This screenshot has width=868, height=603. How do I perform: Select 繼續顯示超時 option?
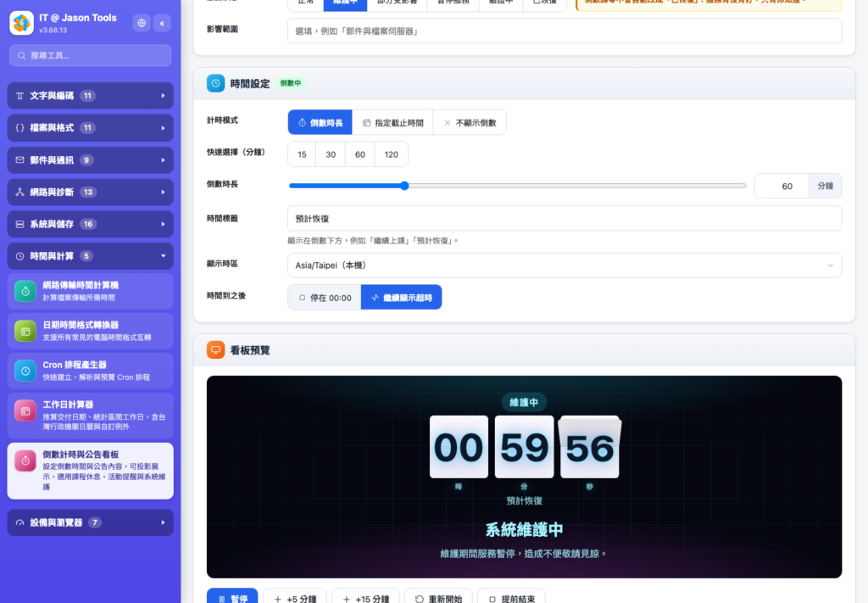tap(401, 298)
